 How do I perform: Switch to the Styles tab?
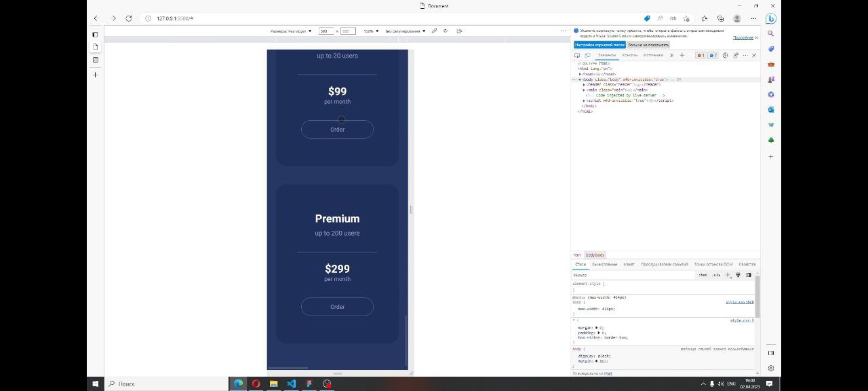pyautogui.click(x=580, y=264)
